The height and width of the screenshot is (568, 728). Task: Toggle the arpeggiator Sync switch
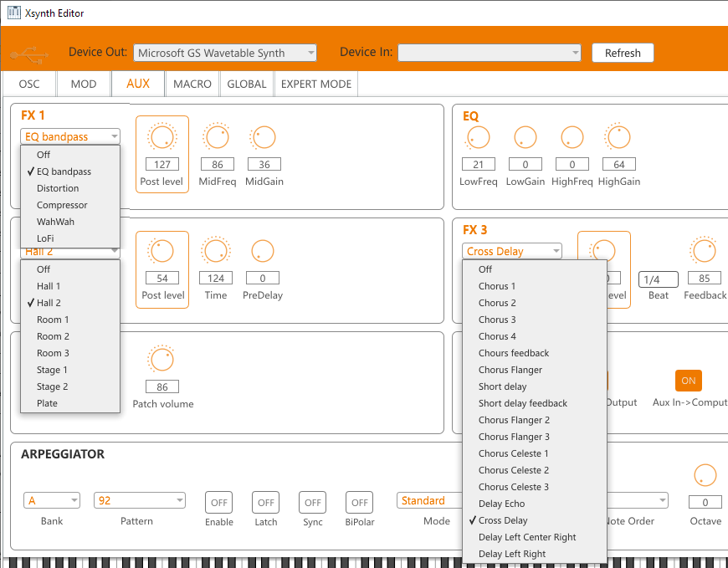(x=312, y=503)
